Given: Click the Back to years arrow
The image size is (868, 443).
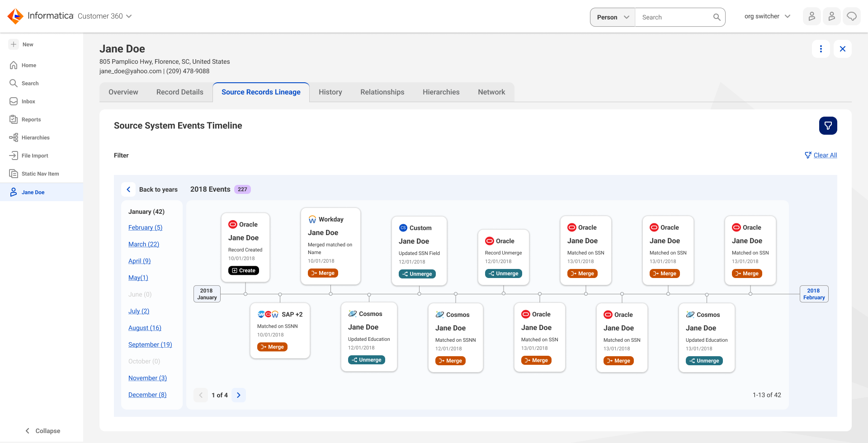Looking at the screenshot, I should point(128,189).
